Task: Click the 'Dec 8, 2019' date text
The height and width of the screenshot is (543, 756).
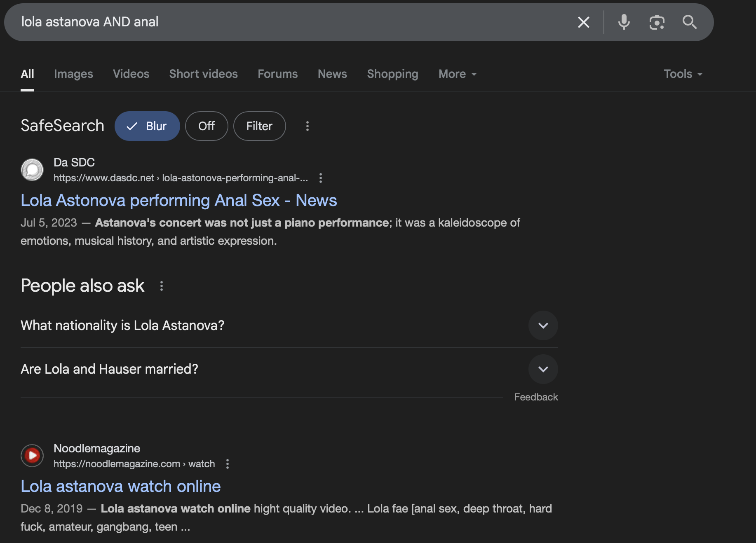Action: pyautogui.click(x=52, y=509)
